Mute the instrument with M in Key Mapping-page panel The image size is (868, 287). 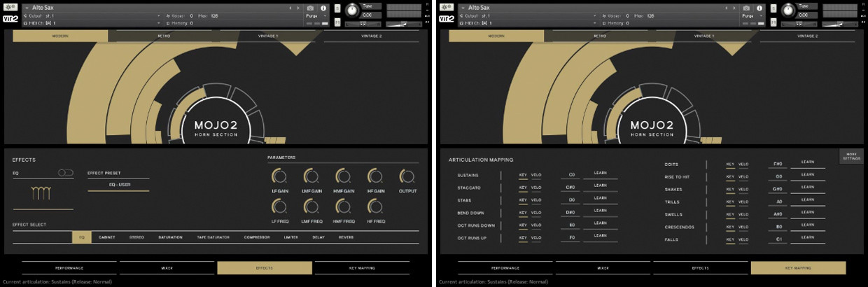[773, 22]
